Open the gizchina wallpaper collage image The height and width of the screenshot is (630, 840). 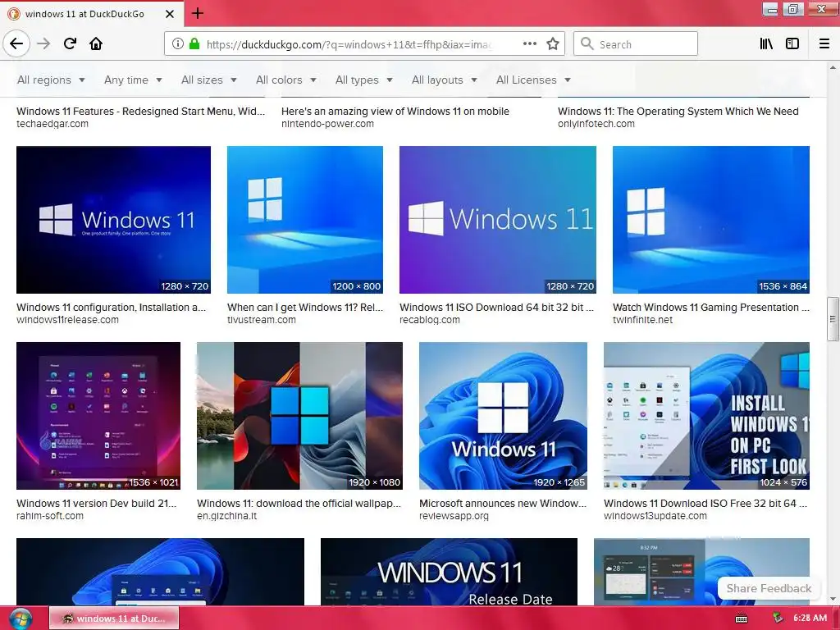299,416
